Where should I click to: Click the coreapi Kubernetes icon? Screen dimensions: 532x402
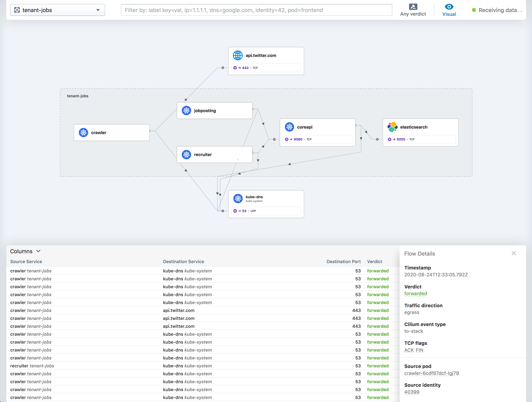(x=289, y=127)
